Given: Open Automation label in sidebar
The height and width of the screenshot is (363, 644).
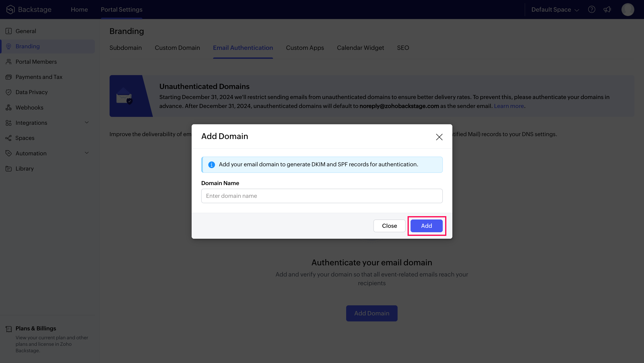Looking at the screenshot, I should pyautogui.click(x=31, y=153).
